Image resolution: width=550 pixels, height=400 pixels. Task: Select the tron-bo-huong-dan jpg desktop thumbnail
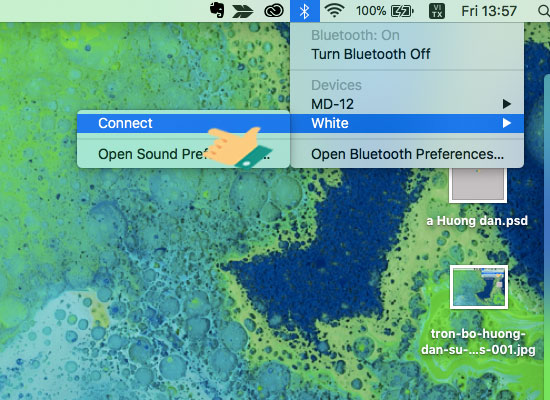479,287
